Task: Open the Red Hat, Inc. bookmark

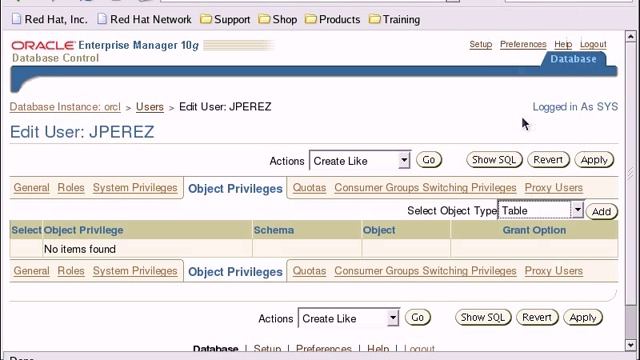Action: pos(50,19)
